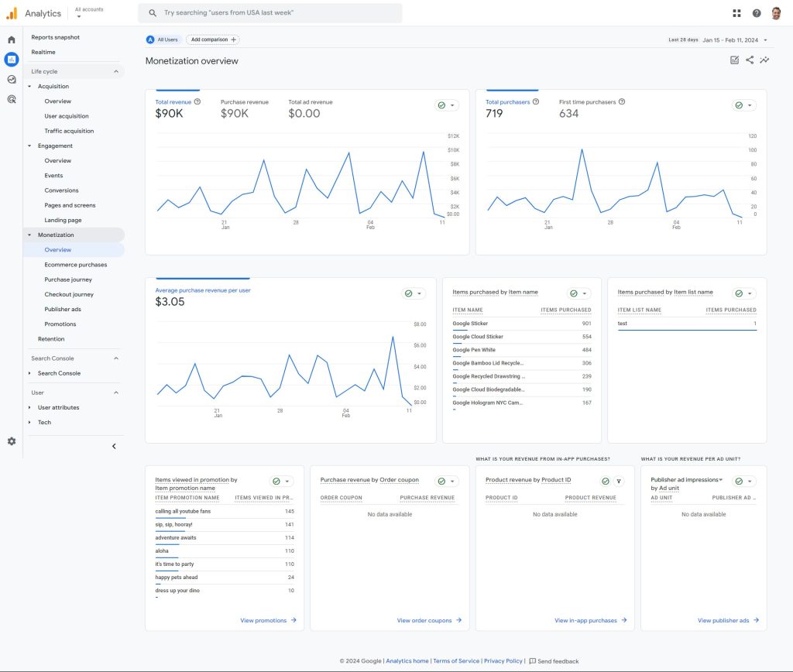The height and width of the screenshot is (672, 793).
Task: Open Traffic acquisition report
Action: [69, 131]
